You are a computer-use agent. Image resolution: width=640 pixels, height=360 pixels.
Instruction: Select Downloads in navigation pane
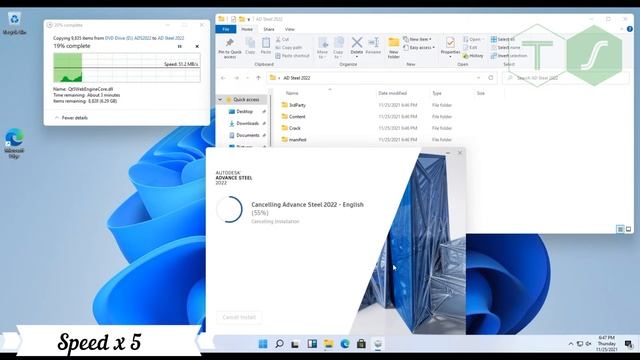[x=247, y=123]
